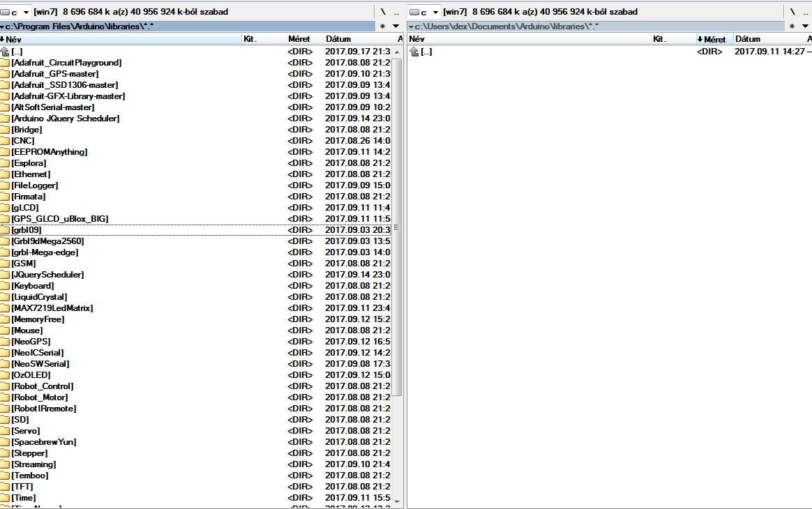Click the left panel vertical scrollbar thumb
Viewport: 812px width, 509px height.
click(x=397, y=227)
